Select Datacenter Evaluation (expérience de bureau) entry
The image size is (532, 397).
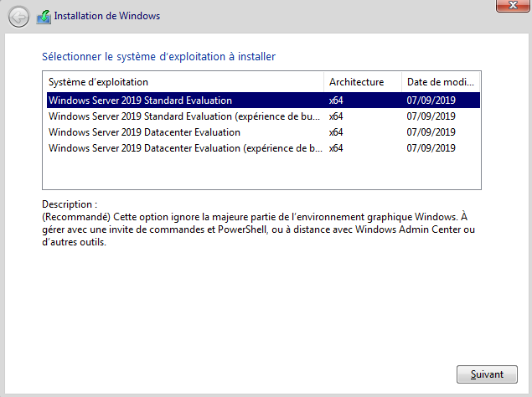click(x=184, y=148)
